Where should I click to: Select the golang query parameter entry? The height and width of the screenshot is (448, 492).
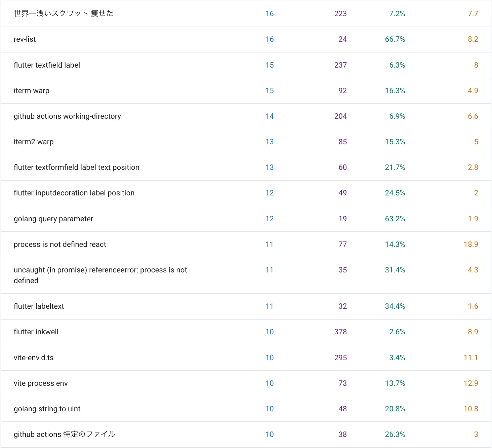[x=53, y=219]
